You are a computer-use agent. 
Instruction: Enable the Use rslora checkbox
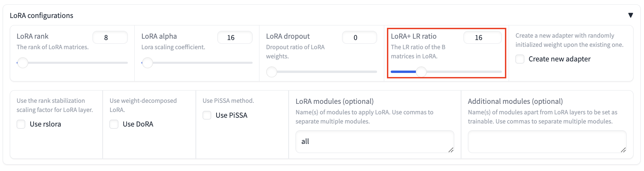click(x=21, y=124)
